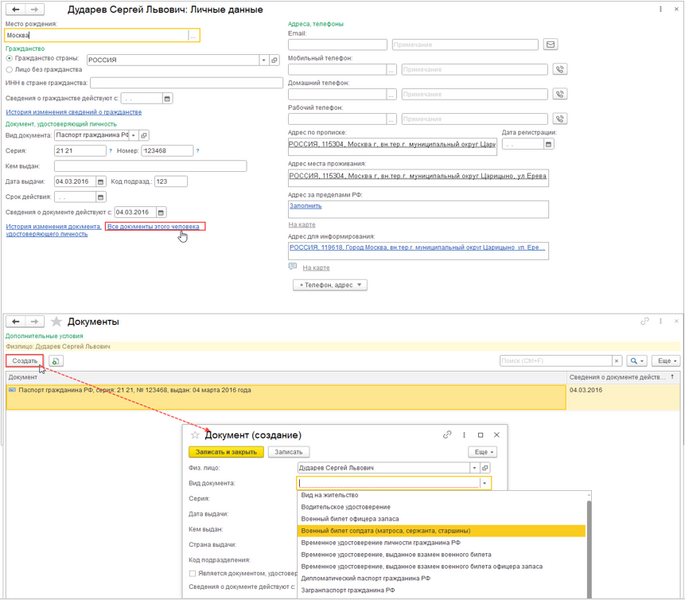685x600 pixels.
Task: Click call icon next to Рабочий телефон
Action: (559, 119)
